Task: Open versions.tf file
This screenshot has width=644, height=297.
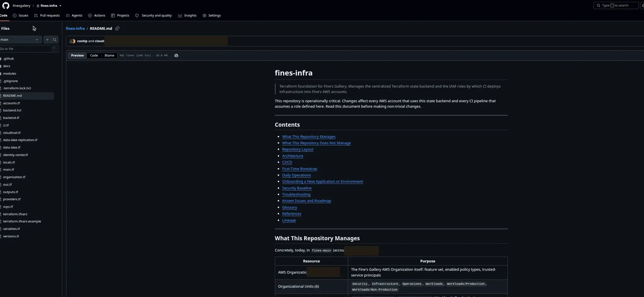Action: click(x=11, y=236)
